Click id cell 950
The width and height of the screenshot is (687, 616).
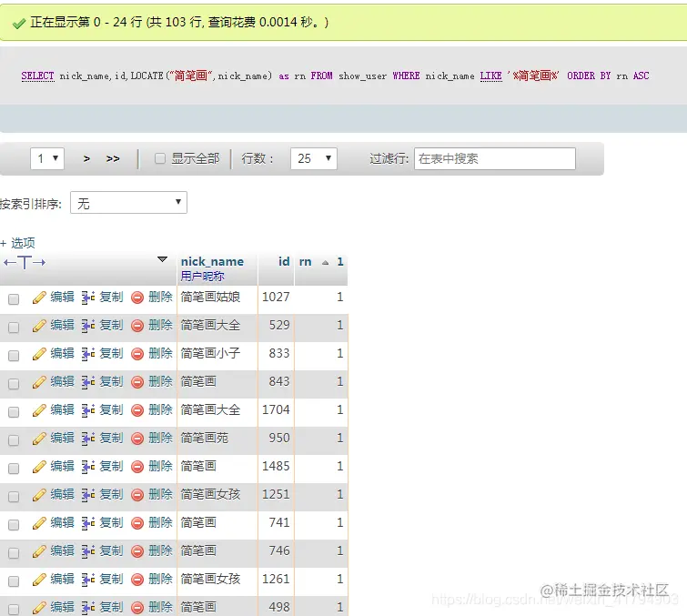pyautogui.click(x=279, y=439)
